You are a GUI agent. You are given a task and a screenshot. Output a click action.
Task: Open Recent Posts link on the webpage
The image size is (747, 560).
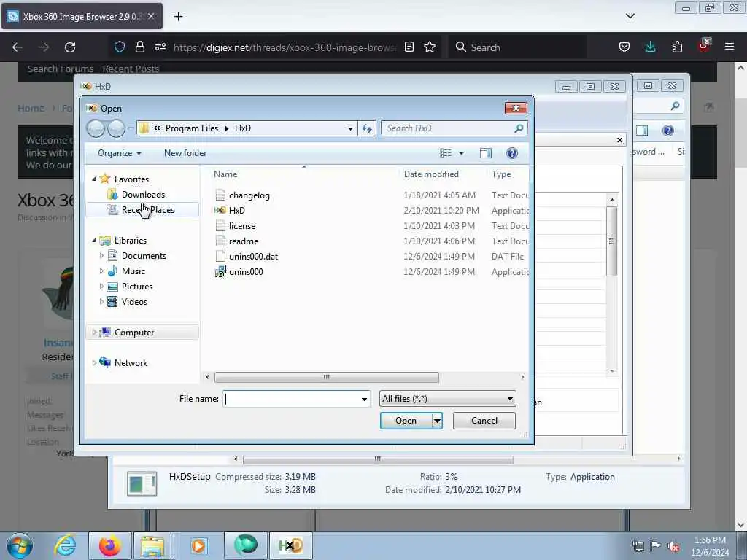pyautogui.click(x=131, y=69)
